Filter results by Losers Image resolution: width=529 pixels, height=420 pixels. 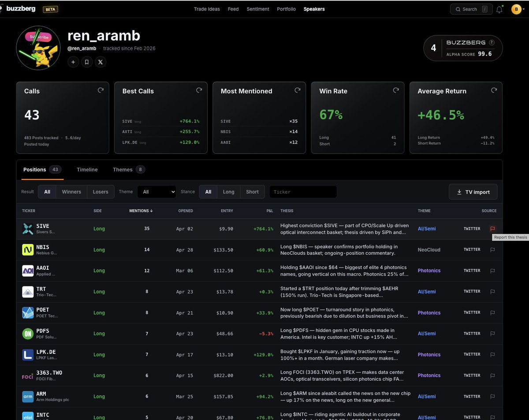101,192
